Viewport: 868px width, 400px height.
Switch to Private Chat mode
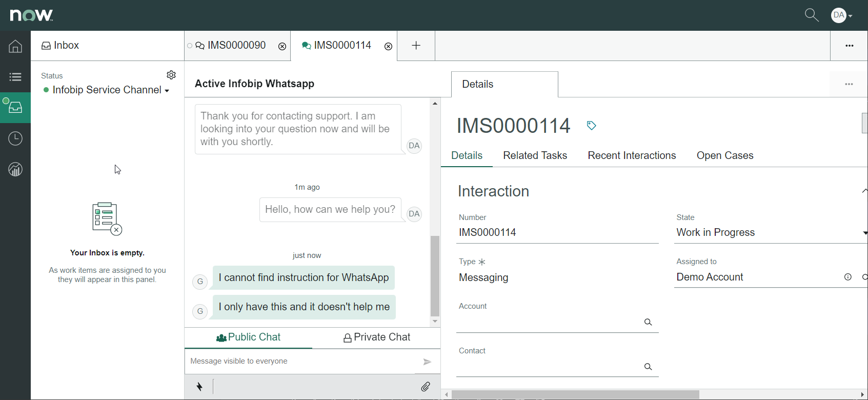377,337
